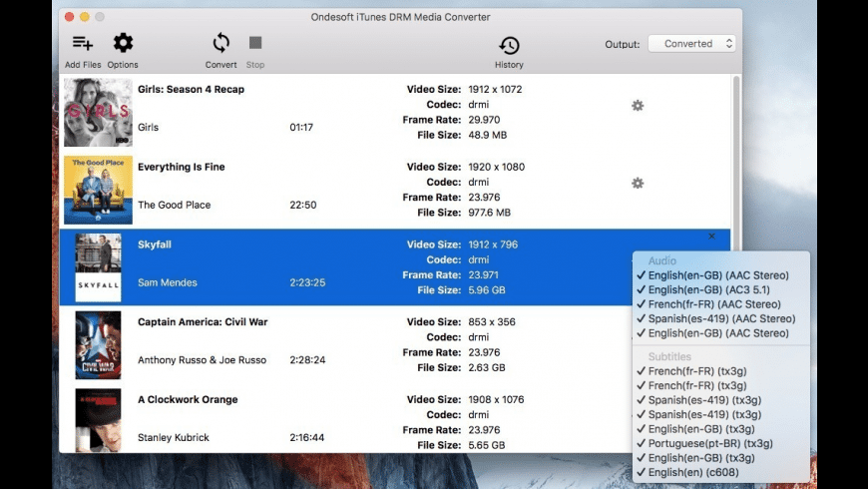Toggle second Spanish(es-419) (tx3g) subtitle
868x489 pixels.
720,414
